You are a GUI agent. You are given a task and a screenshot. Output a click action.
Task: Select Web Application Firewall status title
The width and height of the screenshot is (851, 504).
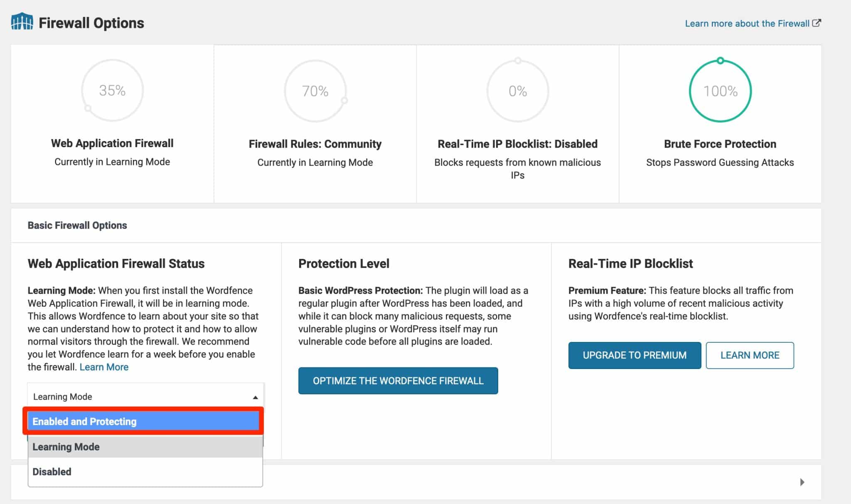(112, 143)
